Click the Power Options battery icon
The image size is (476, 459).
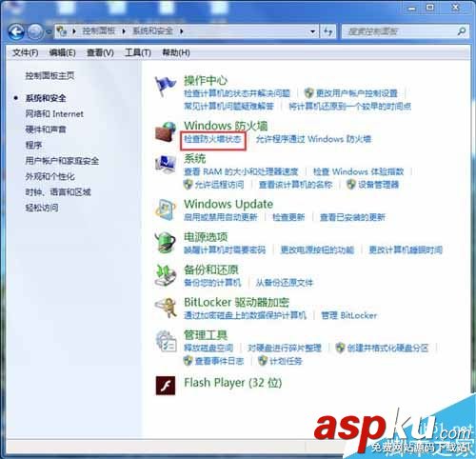coord(165,243)
